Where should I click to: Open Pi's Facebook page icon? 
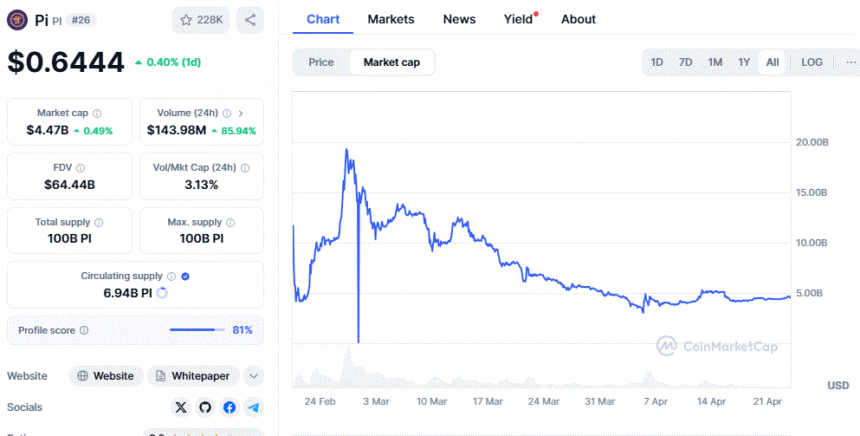[x=229, y=407]
